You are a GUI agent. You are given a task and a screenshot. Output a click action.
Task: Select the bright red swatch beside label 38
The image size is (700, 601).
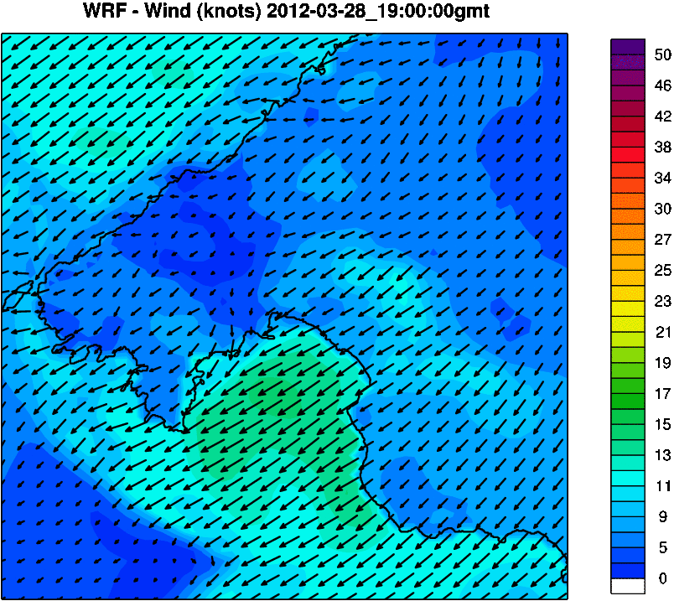tap(628, 154)
